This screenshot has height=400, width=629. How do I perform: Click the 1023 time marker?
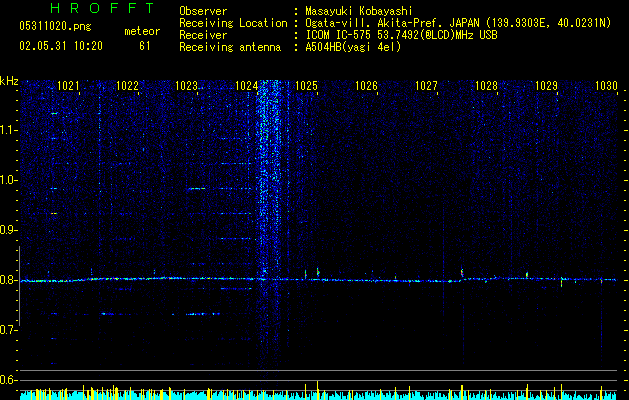coord(187,86)
